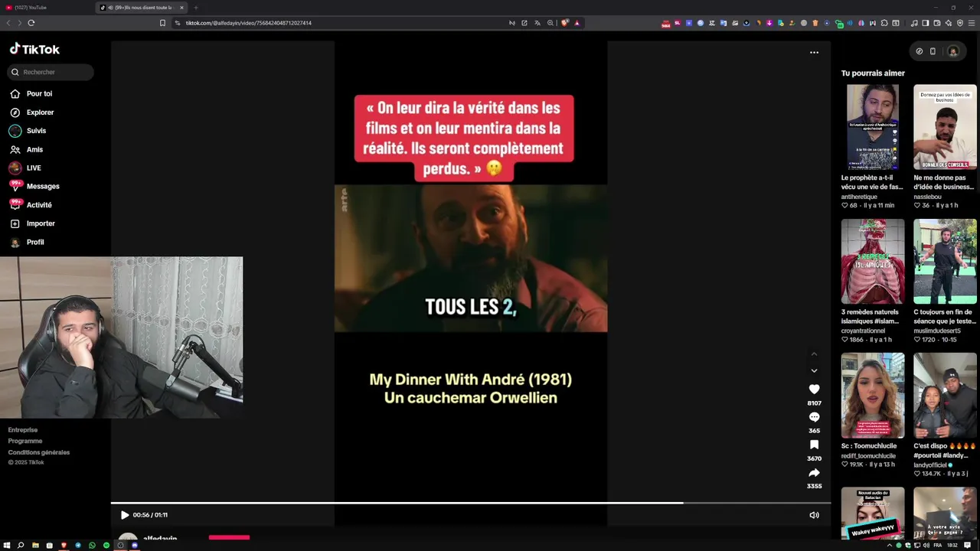
Task: Open Spotify from the taskbar
Action: pyautogui.click(x=106, y=546)
